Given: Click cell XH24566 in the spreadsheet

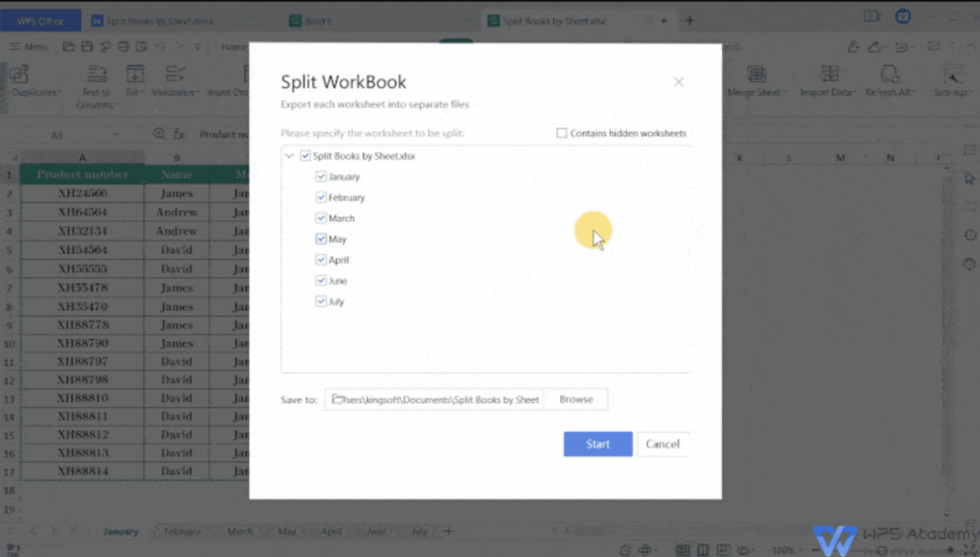Looking at the screenshot, I should pos(83,194).
